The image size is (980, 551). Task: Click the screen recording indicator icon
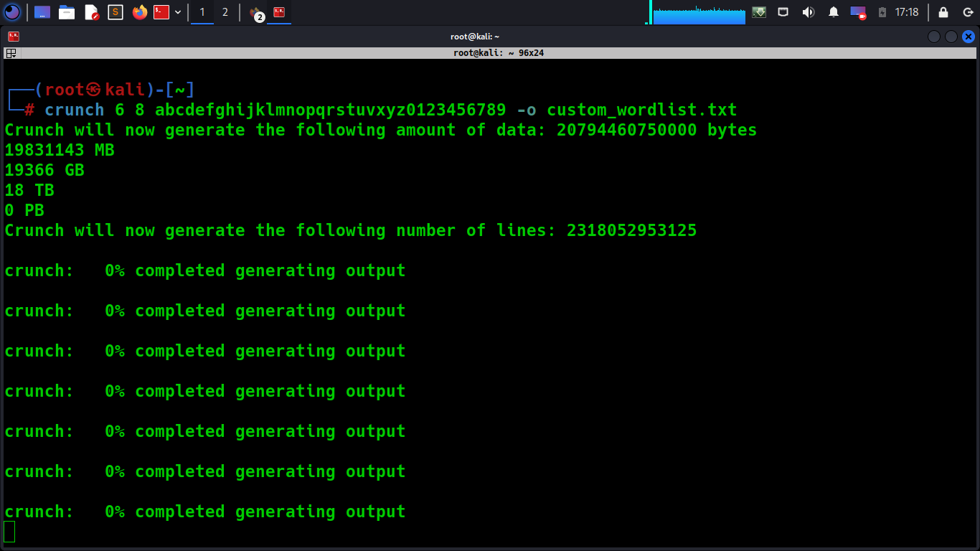[x=857, y=12]
